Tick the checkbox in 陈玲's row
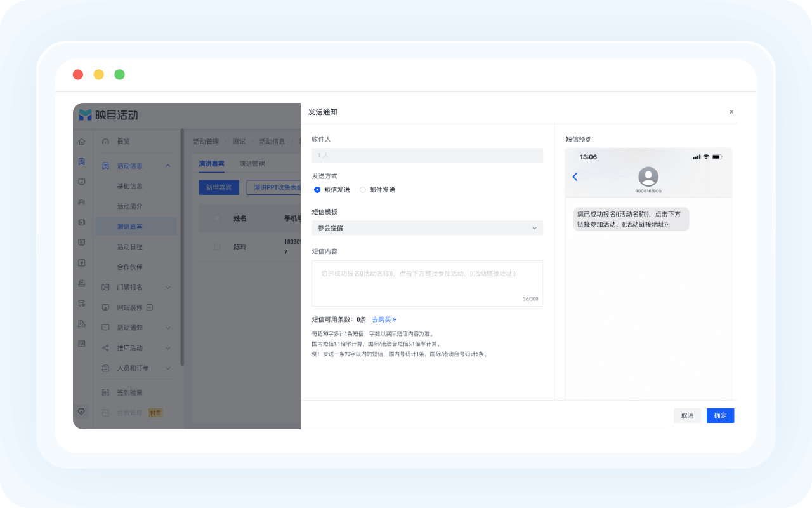 pos(217,246)
